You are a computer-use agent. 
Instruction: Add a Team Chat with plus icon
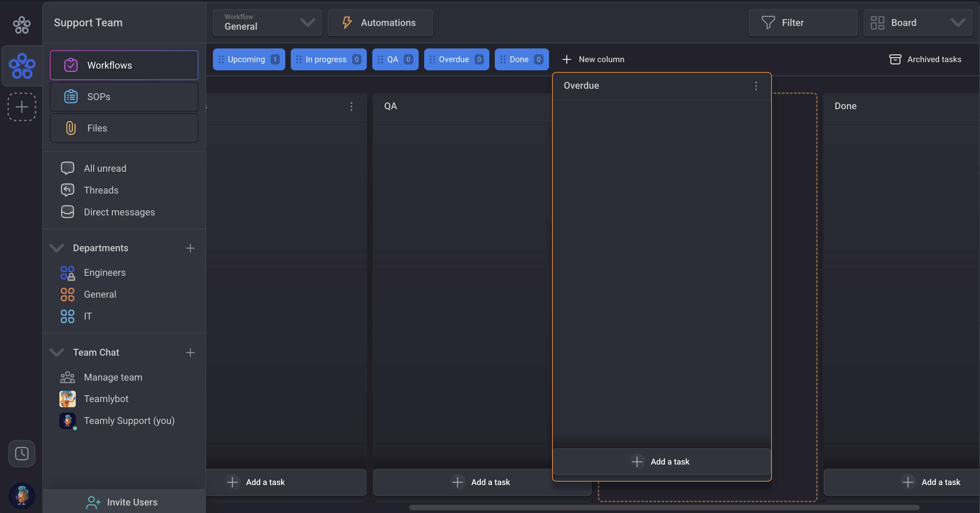190,353
